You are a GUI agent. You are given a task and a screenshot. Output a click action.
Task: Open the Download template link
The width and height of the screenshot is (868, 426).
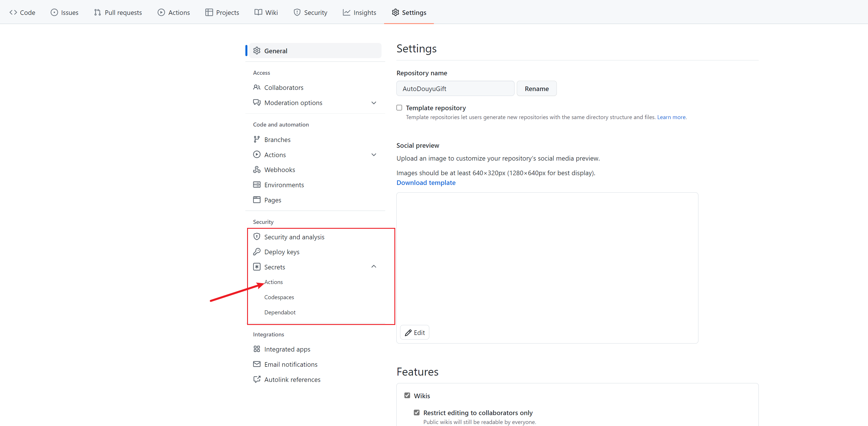(426, 182)
